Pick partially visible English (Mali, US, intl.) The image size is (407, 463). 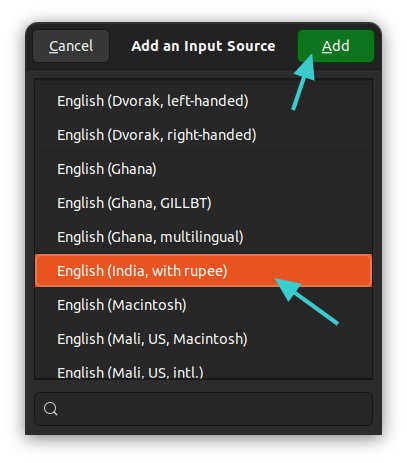(203, 368)
